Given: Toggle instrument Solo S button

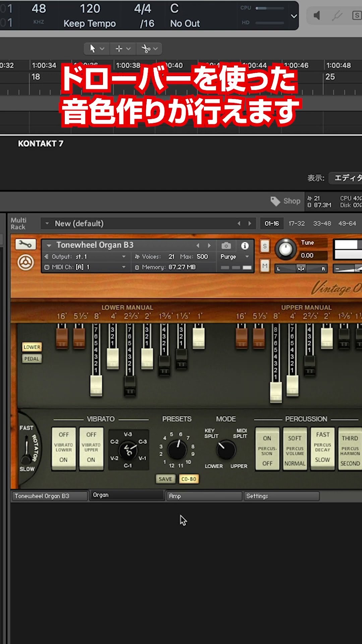Looking at the screenshot, I should [265, 246].
